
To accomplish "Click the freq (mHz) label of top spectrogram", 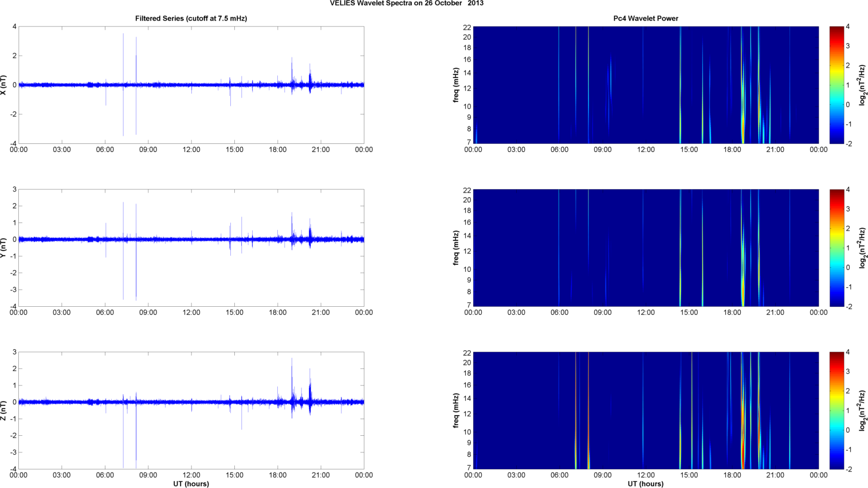I will (456, 85).
